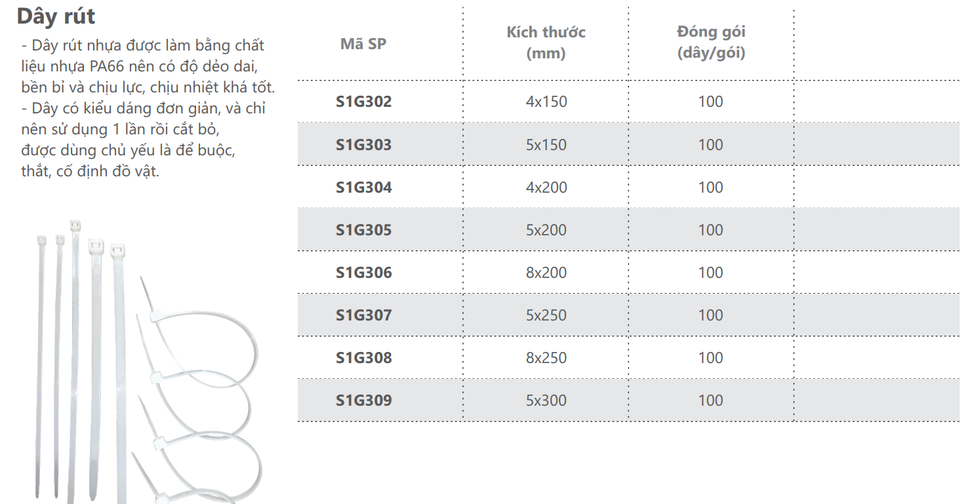
Task: Click the 5x300 size cell
Action: click(x=546, y=400)
